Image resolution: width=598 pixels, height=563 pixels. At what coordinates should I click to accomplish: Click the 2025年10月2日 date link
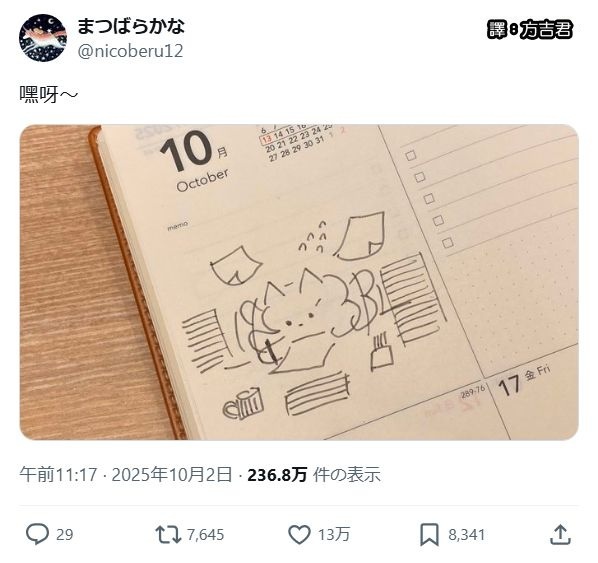[172, 475]
